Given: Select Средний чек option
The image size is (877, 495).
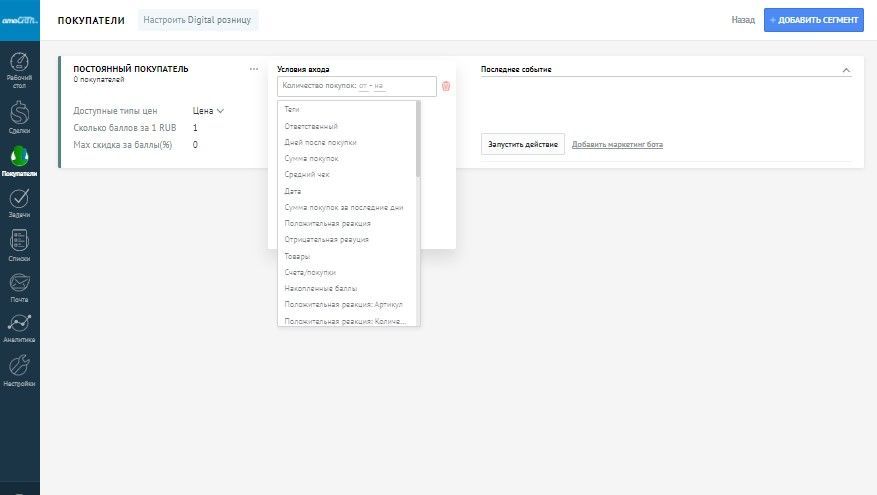Looking at the screenshot, I should pyautogui.click(x=307, y=175).
